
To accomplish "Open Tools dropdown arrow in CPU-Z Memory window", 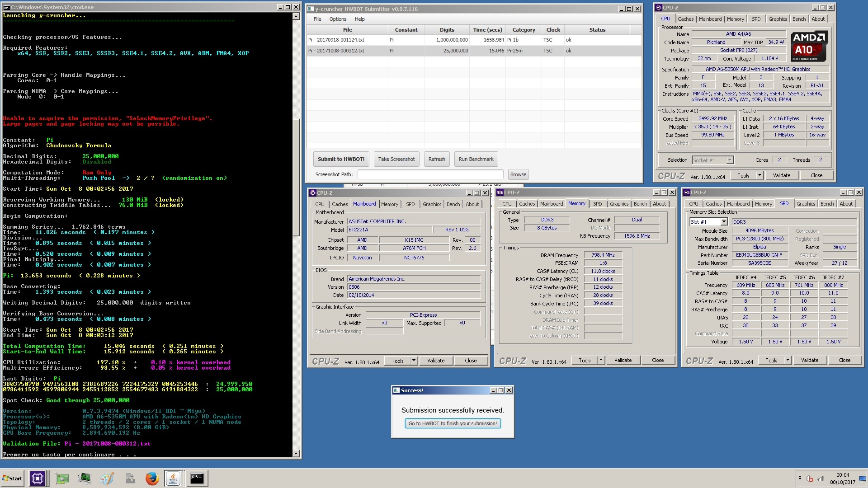I will coord(601,360).
